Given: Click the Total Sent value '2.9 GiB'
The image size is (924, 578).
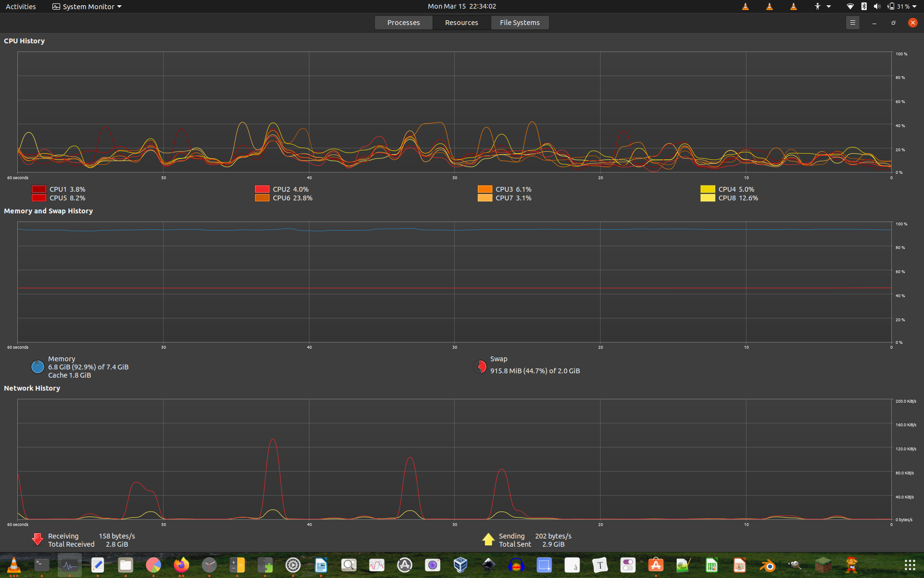Looking at the screenshot, I should [x=553, y=544].
